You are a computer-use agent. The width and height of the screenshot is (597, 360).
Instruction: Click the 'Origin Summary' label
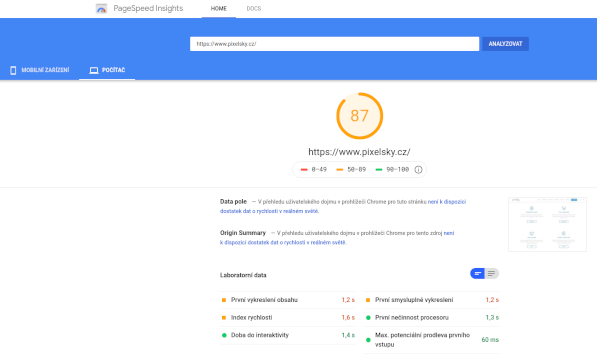pos(243,233)
